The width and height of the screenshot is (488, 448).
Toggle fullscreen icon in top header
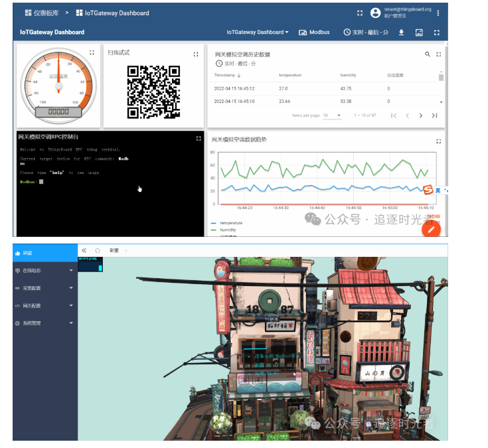click(360, 13)
